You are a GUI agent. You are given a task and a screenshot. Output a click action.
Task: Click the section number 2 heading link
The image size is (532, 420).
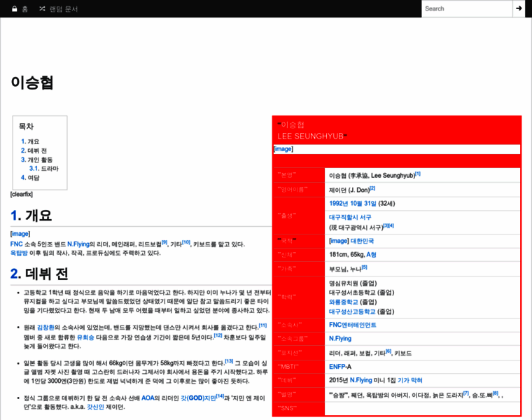click(x=15, y=274)
